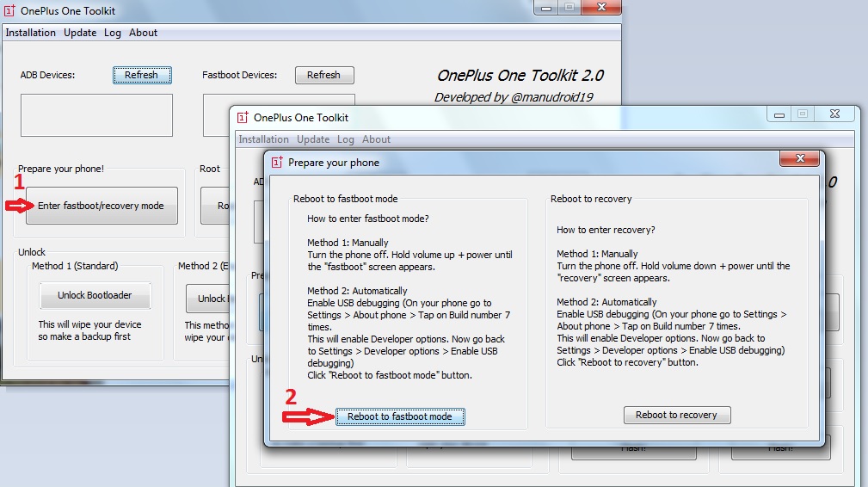Click partially hidden Unlock button under Method 2

pos(209,299)
